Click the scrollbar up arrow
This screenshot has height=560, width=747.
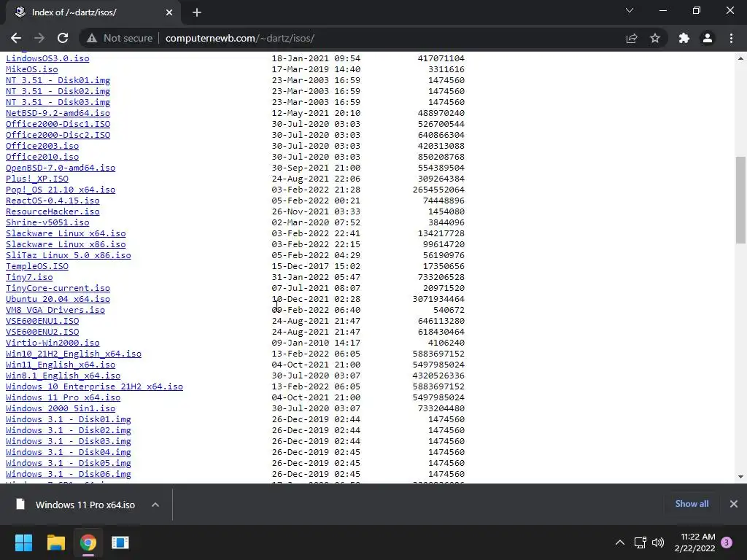740,58
